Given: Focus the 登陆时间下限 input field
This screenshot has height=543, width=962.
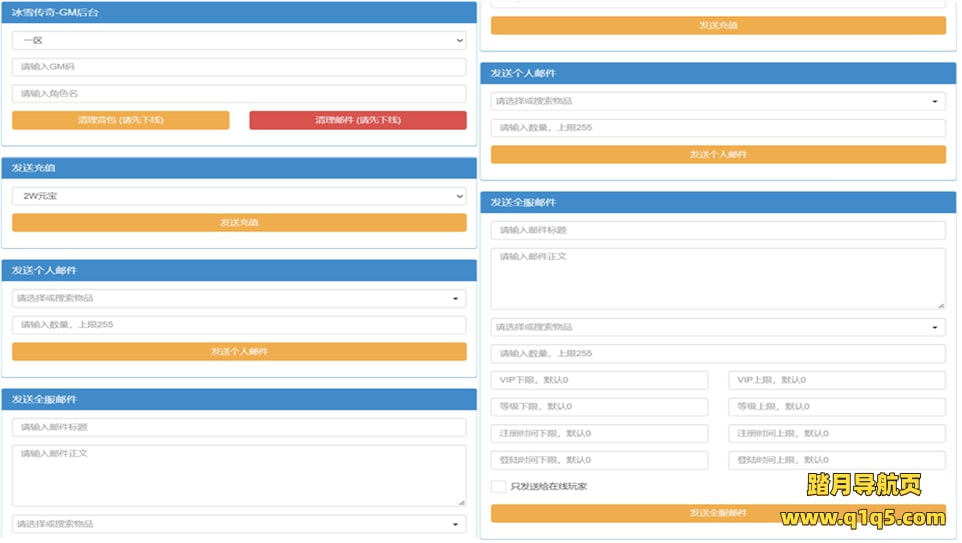Looking at the screenshot, I should click(599, 460).
